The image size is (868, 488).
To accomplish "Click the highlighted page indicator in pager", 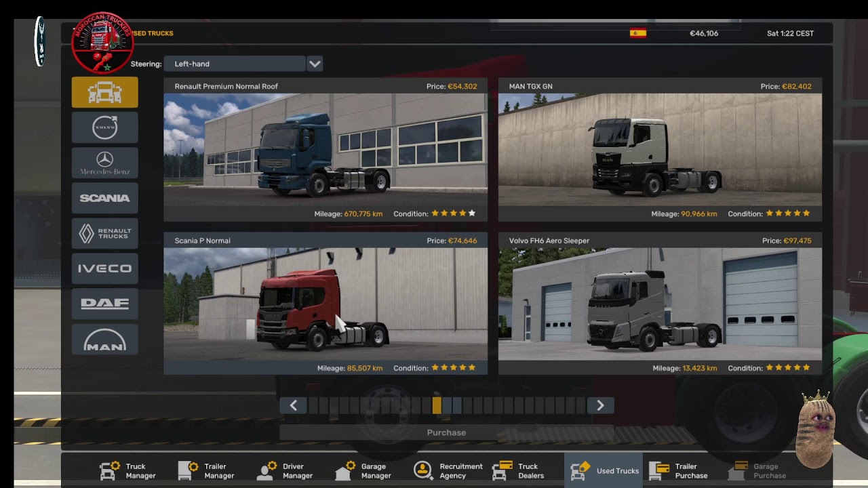I will (437, 405).
